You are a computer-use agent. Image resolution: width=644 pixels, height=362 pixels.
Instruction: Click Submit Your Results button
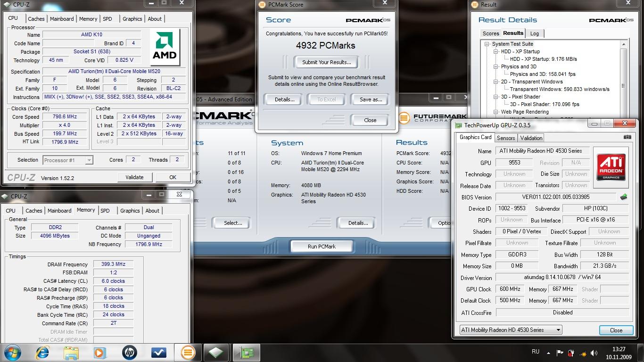[327, 62]
